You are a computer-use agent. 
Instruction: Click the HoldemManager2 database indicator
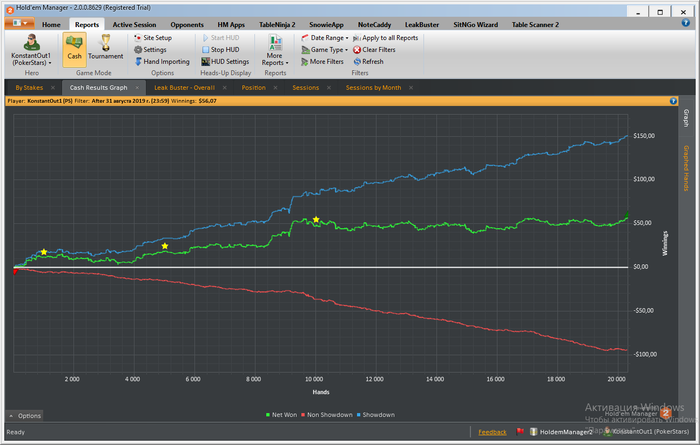point(561,432)
